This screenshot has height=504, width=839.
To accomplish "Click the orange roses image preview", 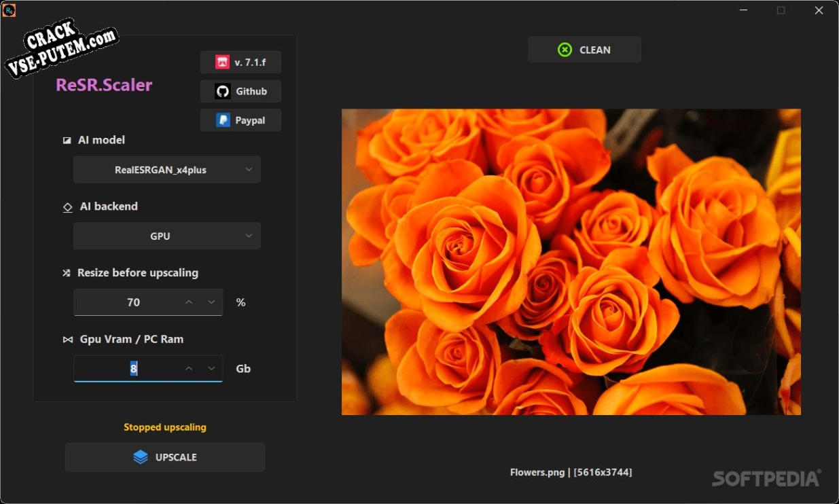I will [x=571, y=262].
